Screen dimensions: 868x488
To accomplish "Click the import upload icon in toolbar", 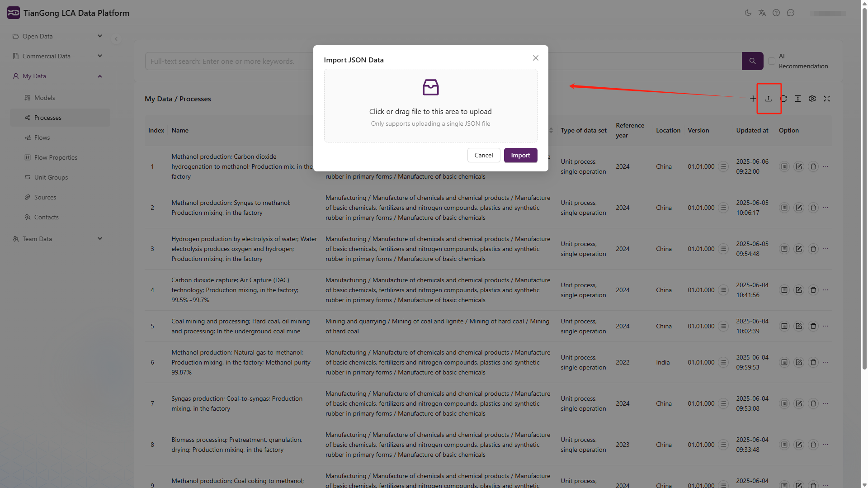I will point(768,99).
